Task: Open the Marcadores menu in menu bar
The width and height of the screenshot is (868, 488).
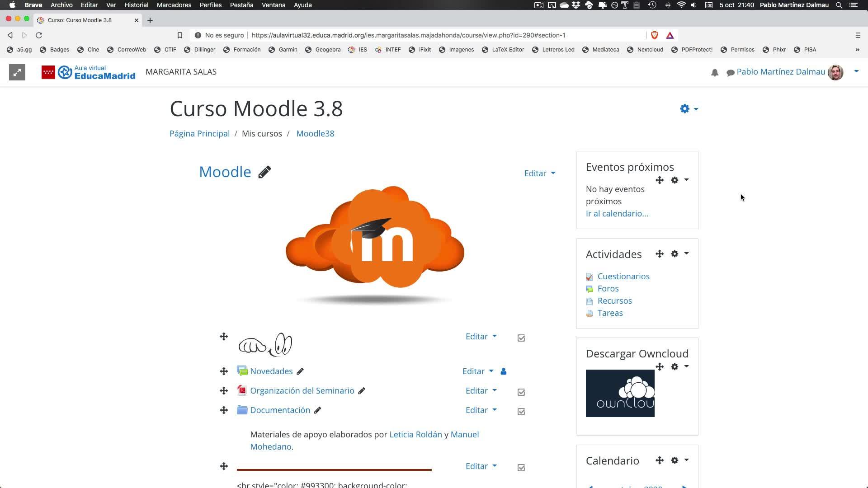Action: (174, 5)
